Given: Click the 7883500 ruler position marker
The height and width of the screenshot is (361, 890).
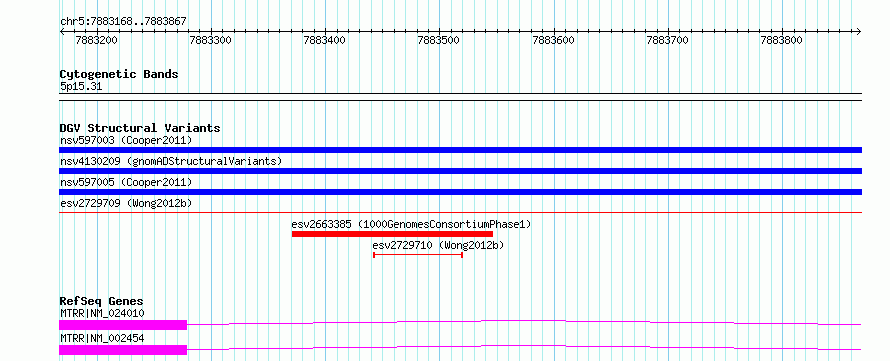Looking at the screenshot, I should pyautogui.click(x=439, y=40).
